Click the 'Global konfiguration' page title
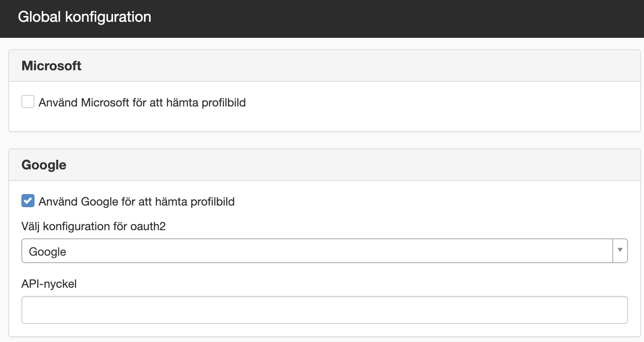This screenshot has width=644, height=342. point(85,17)
